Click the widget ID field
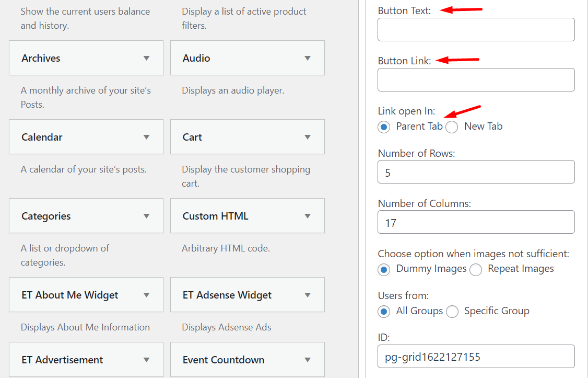Viewport: 588px width, 378px height. point(476,356)
